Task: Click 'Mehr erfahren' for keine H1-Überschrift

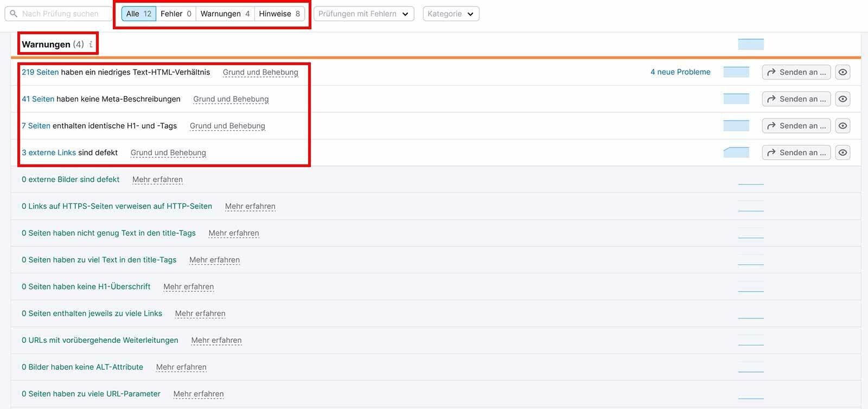Action: [189, 287]
